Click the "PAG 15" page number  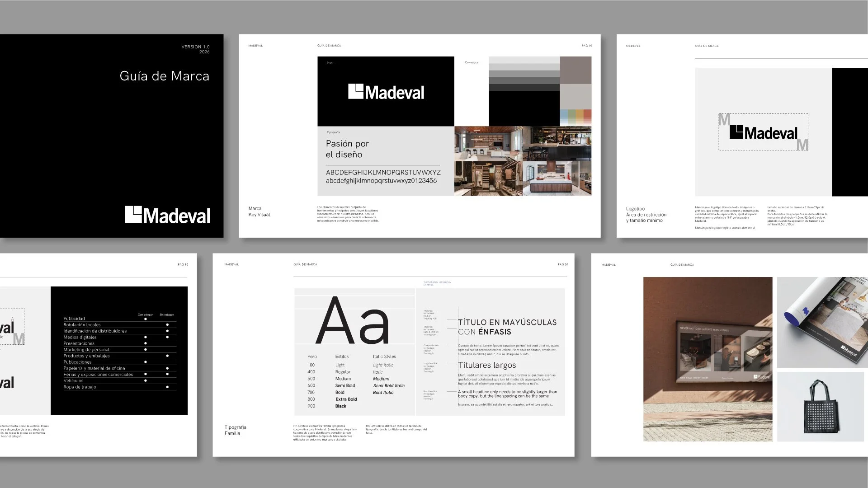click(x=183, y=264)
